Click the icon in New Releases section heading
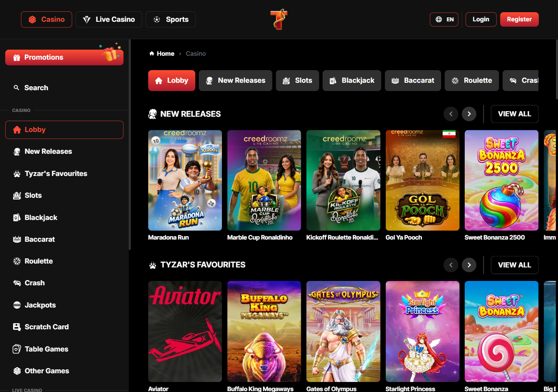 pyautogui.click(x=153, y=114)
